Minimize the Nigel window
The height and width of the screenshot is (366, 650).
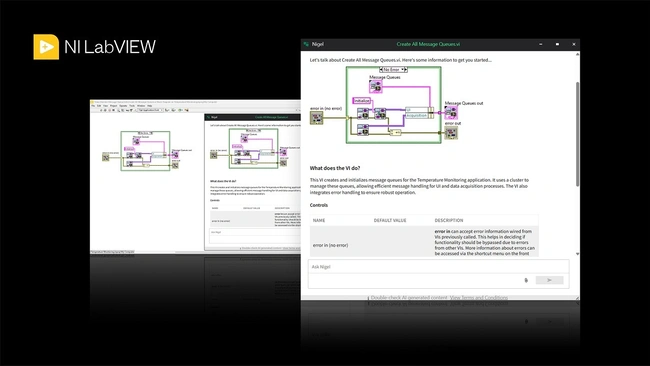(x=541, y=44)
